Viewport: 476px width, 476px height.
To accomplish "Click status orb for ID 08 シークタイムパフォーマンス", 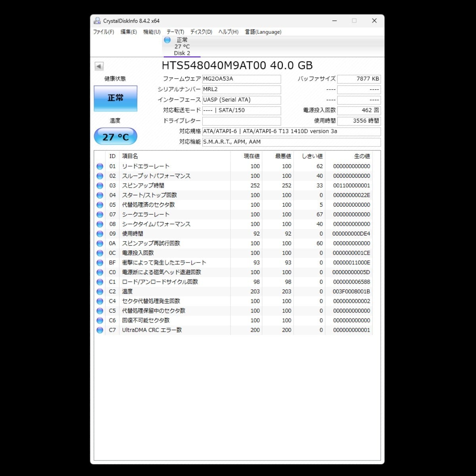I will pos(100,224).
